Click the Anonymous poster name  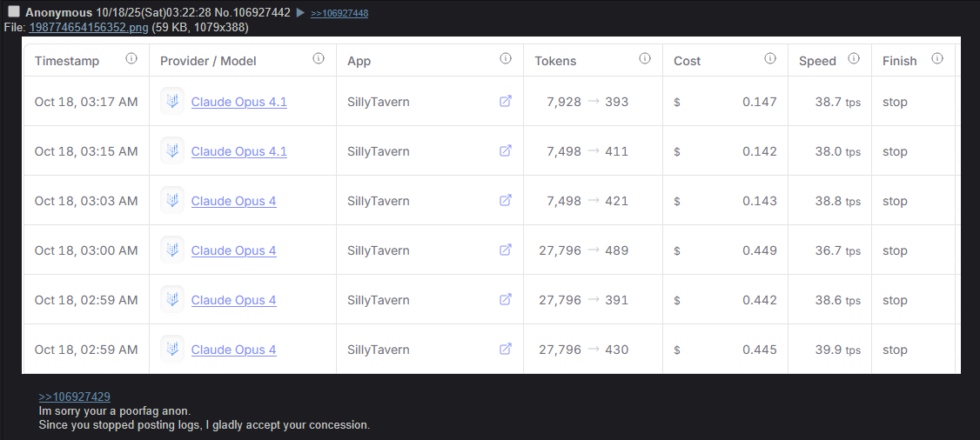pyautogui.click(x=59, y=12)
